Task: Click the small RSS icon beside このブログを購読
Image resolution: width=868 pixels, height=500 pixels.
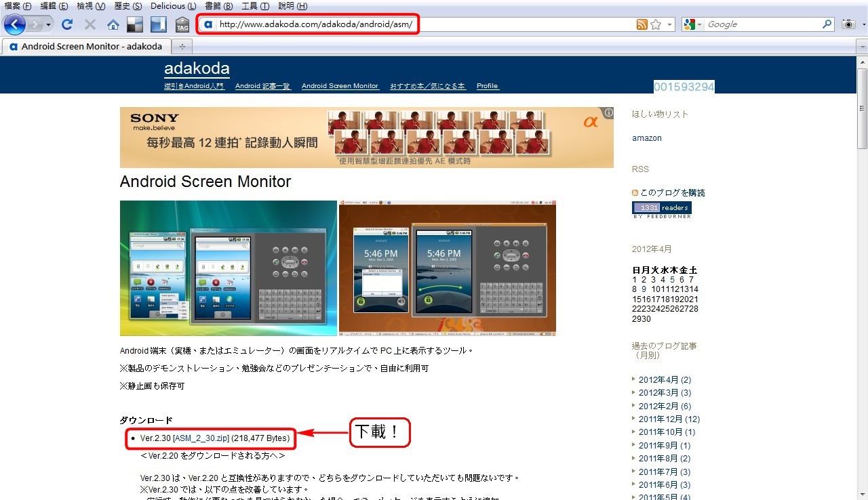Action: 635,193
